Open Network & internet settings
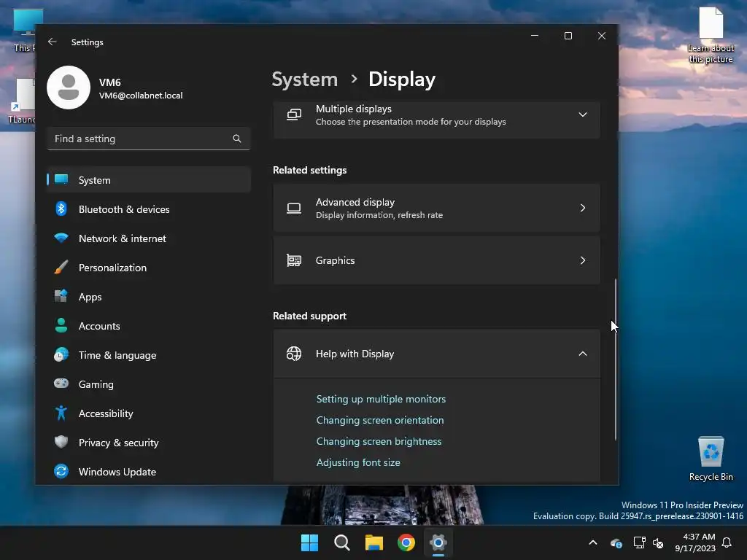The width and height of the screenshot is (747, 560). (149, 238)
